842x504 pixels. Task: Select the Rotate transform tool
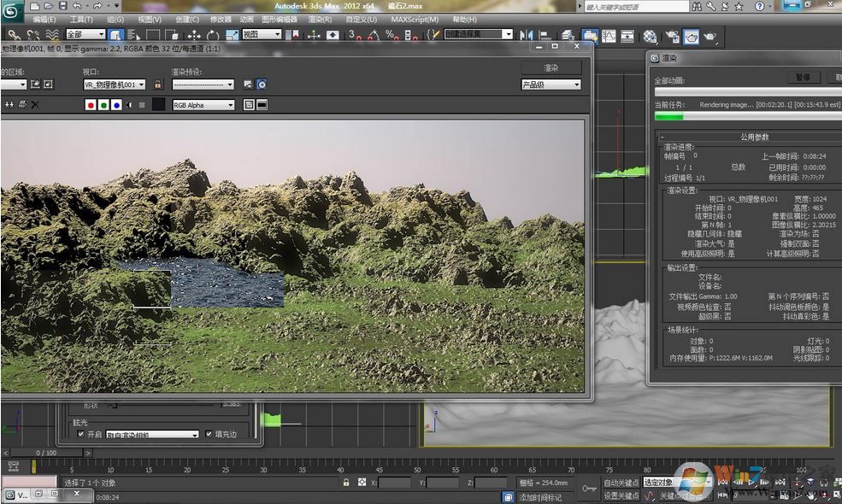click(213, 35)
